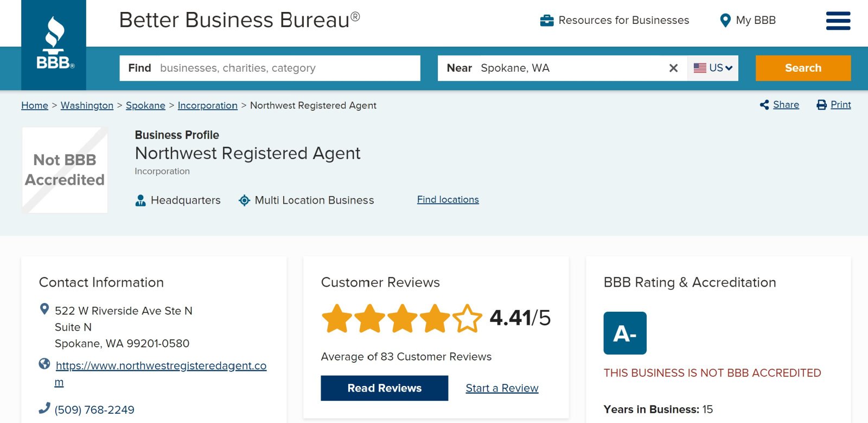The image size is (868, 423).
Task: Click the Share icon
Action: click(x=764, y=105)
